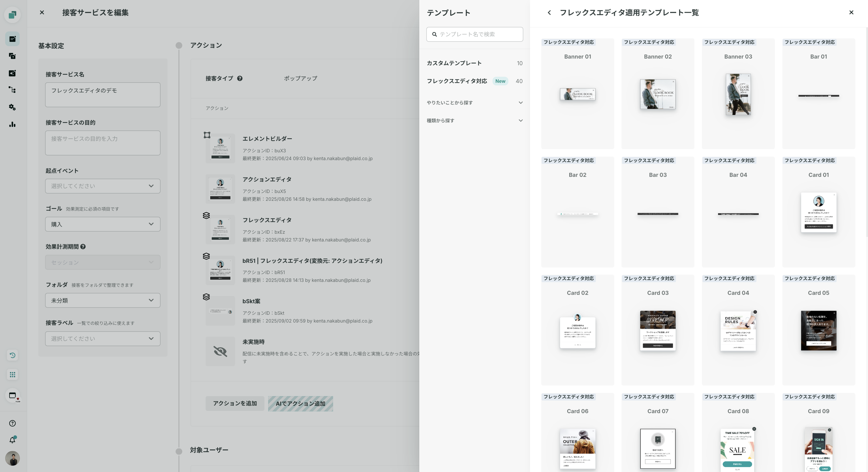Viewport: 868px width, 472px height.
Task: Open the sparkle plus icon in sidebar
Action: tap(12, 73)
